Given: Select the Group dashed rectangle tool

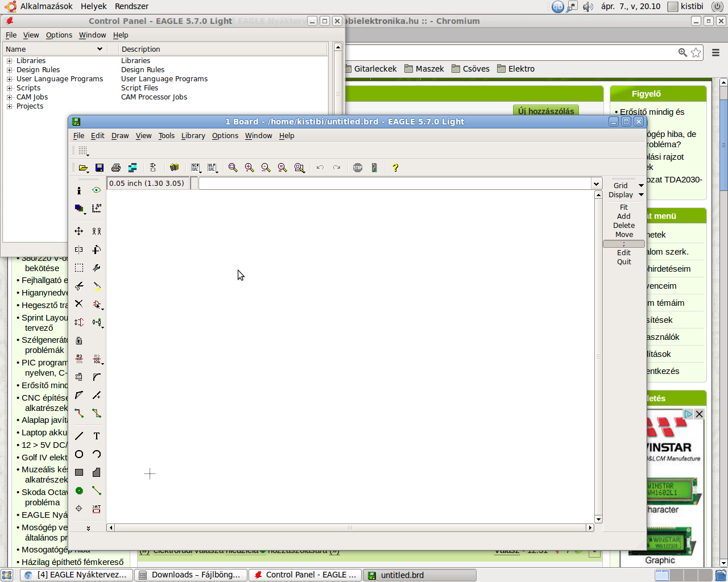Looking at the screenshot, I should pos(79,268).
